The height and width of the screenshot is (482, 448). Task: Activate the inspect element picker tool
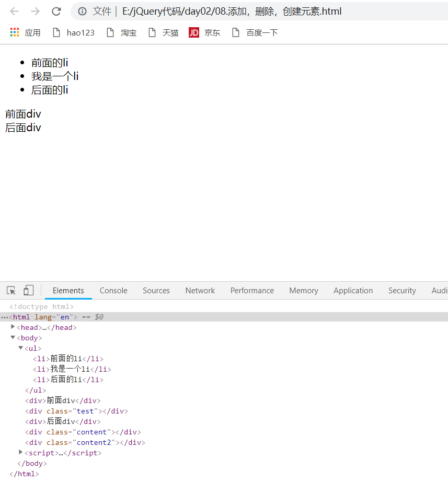[x=11, y=291]
